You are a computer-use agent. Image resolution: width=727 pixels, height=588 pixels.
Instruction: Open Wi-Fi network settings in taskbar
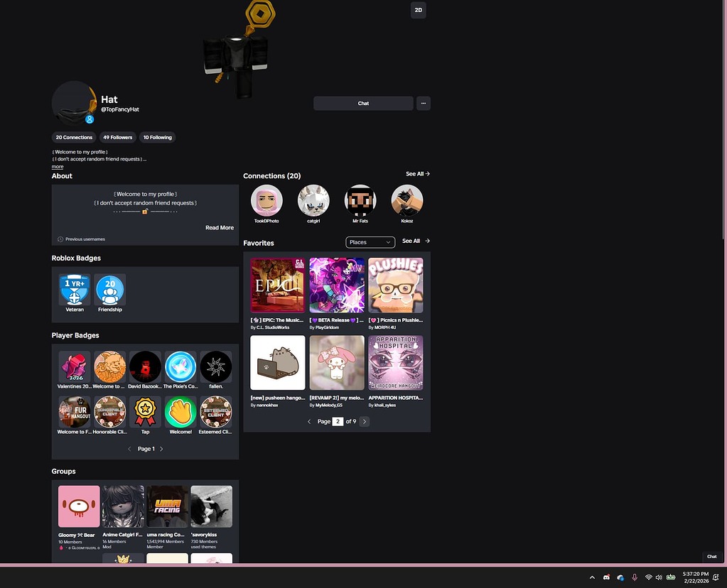click(649, 577)
